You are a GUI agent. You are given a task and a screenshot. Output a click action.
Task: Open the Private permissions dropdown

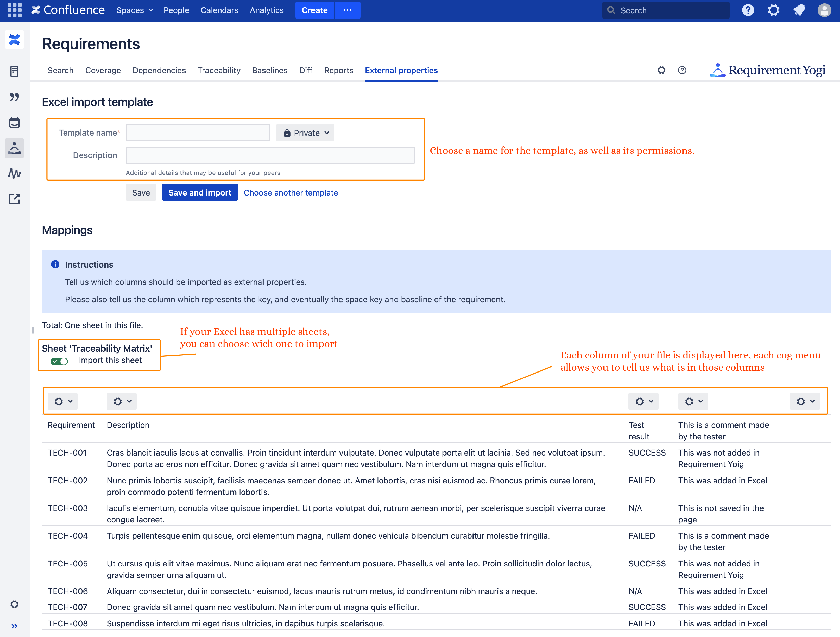(305, 132)
